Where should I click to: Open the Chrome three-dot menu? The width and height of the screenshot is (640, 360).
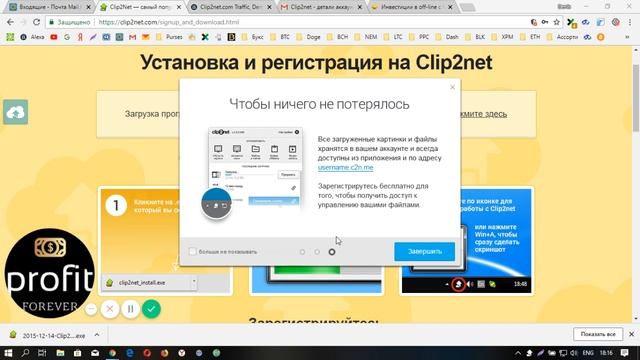point(631,22)
